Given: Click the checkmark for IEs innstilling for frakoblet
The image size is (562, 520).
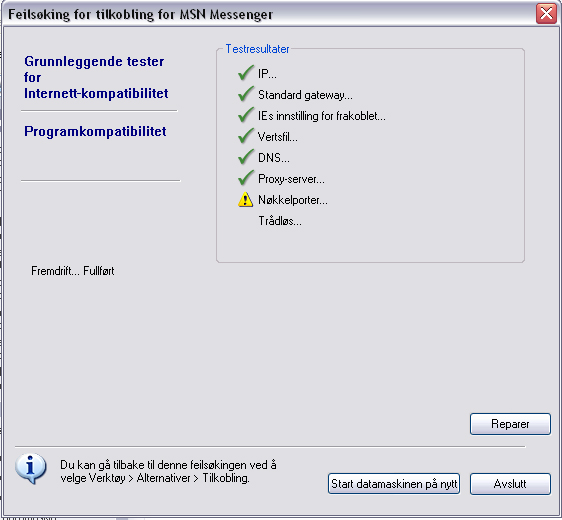Looking at the screenshot, I should 246,115.
